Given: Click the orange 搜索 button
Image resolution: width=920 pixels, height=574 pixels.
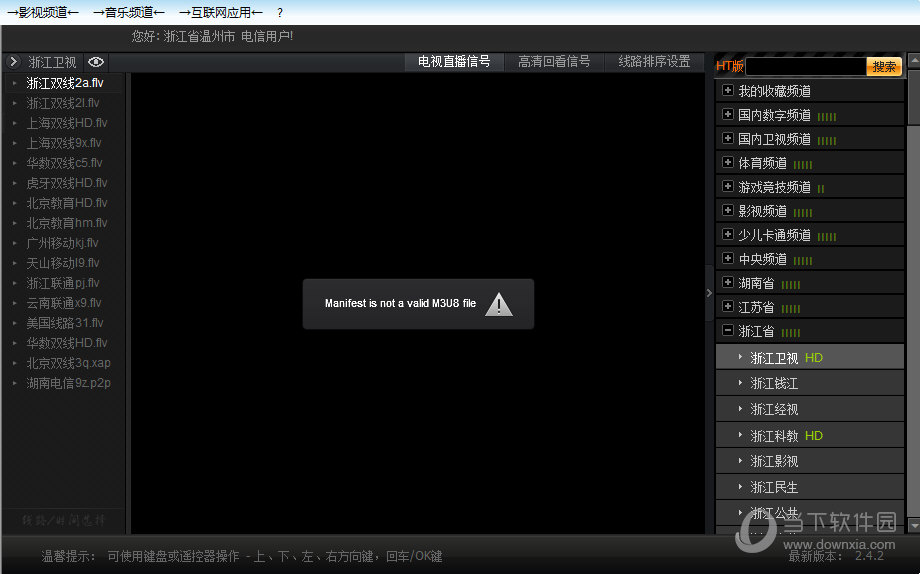Looking at the screenshot, I should (x=884, y=67).
